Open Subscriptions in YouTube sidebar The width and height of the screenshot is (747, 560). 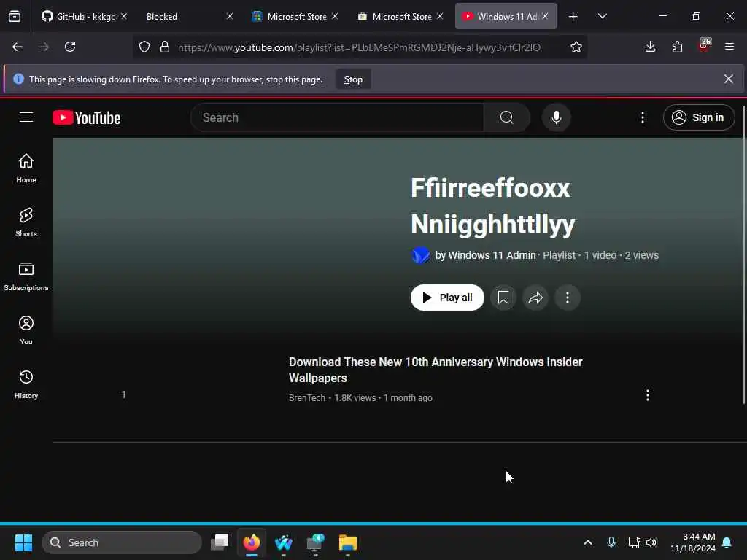[x=26, y=276]
